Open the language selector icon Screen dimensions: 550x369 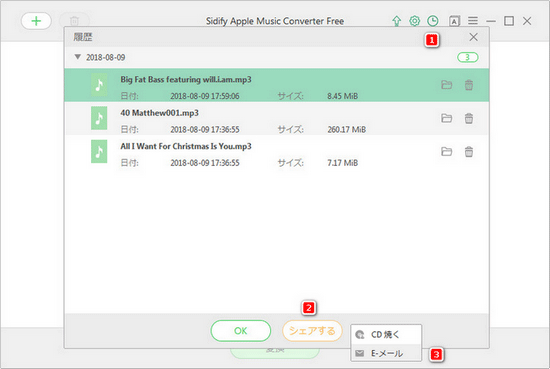pos(454,21)
